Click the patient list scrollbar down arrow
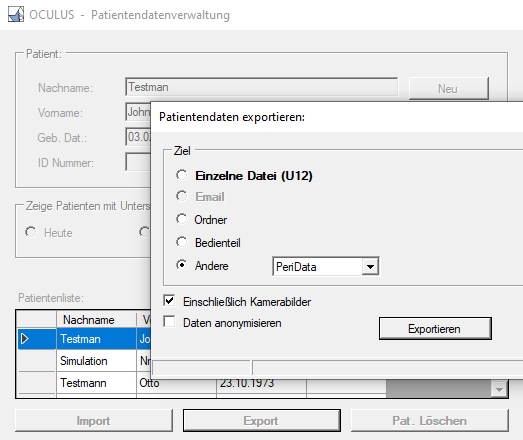The height and width of the screenshot is (440, 523). (499, 390)
